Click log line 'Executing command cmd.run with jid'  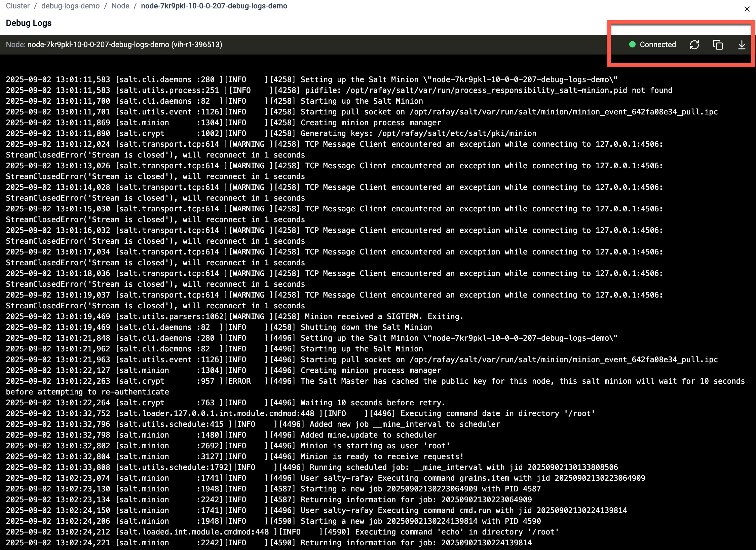pyautogui.click(x=316, y=510)
